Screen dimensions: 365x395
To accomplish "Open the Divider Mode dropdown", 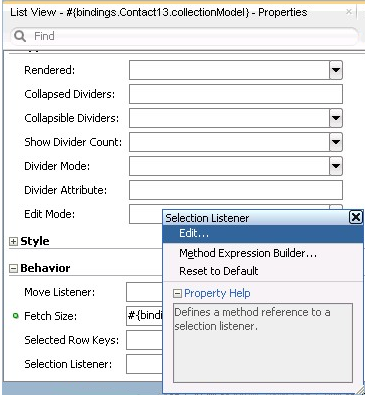I will point(336,166).
